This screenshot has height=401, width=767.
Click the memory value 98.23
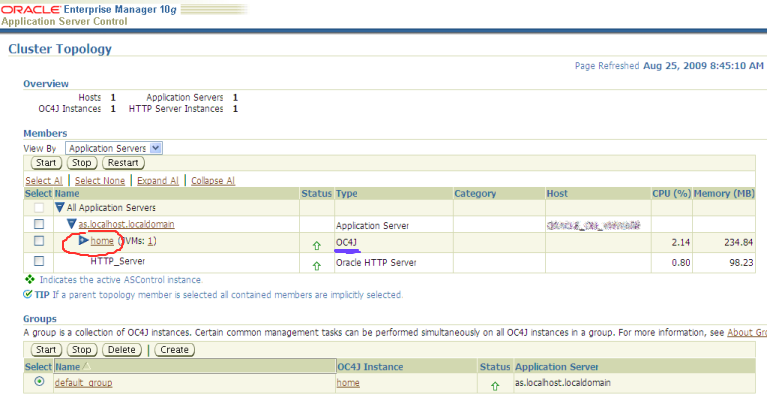741,263
